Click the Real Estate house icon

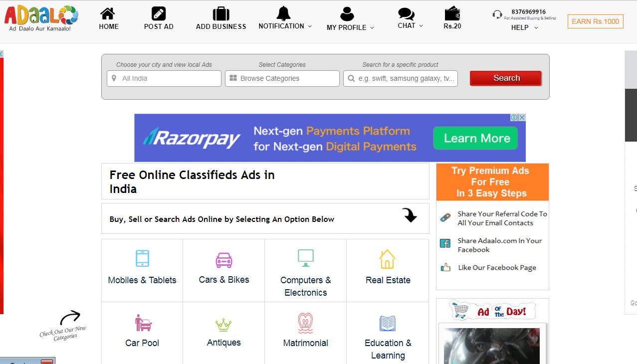387,259
